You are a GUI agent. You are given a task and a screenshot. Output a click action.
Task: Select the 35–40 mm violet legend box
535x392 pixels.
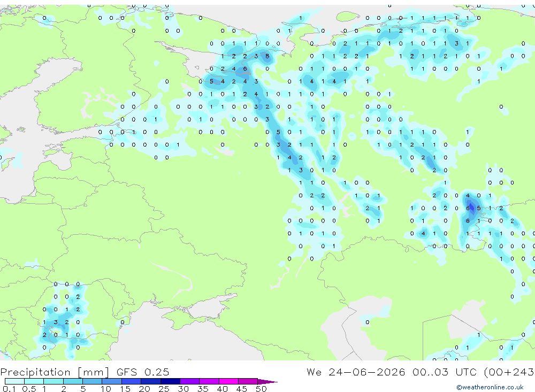[x=209, y=381]
